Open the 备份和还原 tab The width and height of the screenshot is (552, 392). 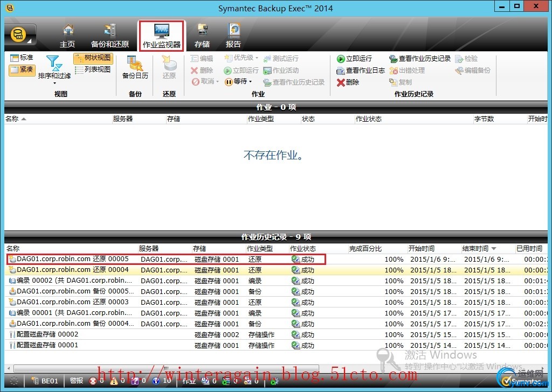click(x=110, y=36)
